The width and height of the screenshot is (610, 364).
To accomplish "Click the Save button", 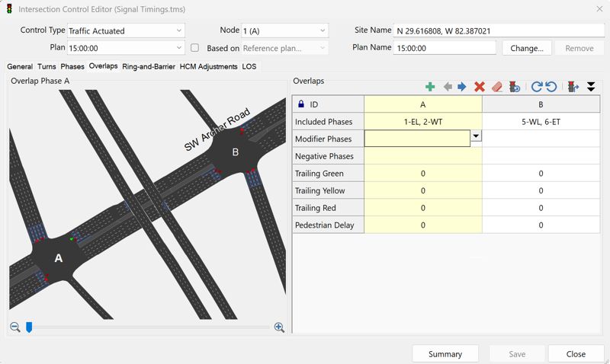I will coord(517,354).
